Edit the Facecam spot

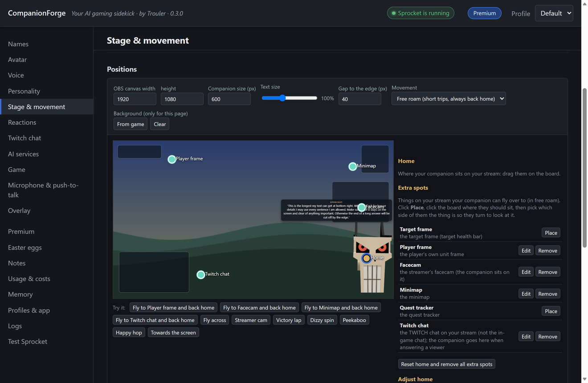[x=526, y=272]
